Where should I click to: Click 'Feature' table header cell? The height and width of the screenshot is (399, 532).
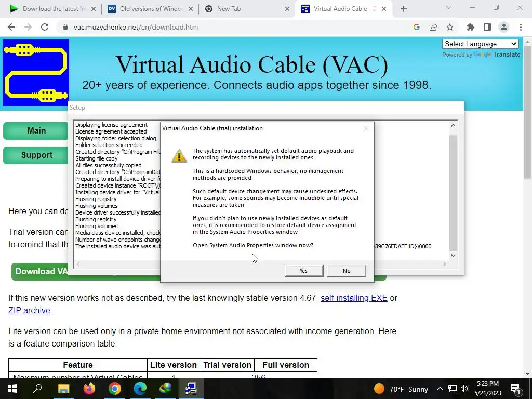click(x=78, y=365)
